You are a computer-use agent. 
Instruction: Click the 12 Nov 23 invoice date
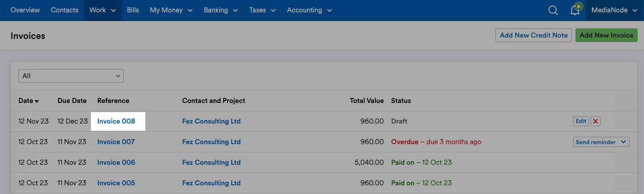[33, 121]
